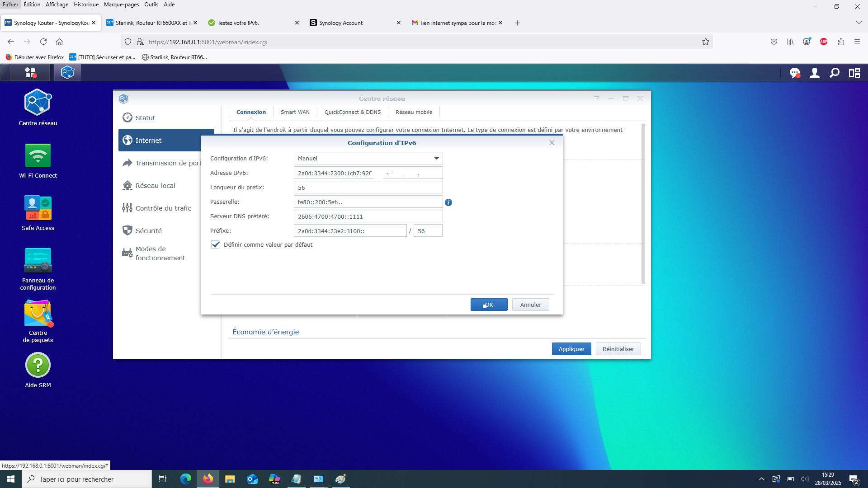Switch to the Smart WAN tab
The height and width of the screenshot is (488, 868).
coord(295,112)
